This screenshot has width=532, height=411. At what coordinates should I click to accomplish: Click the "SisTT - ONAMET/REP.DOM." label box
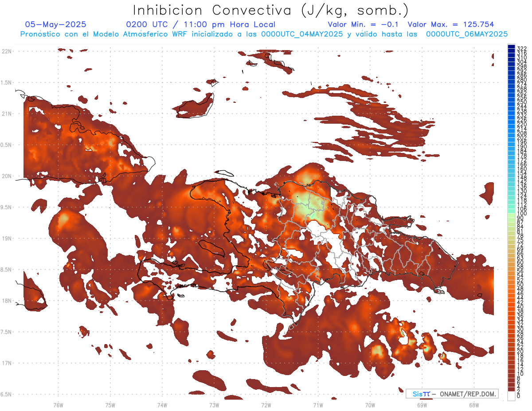click(x=452, y=394)
